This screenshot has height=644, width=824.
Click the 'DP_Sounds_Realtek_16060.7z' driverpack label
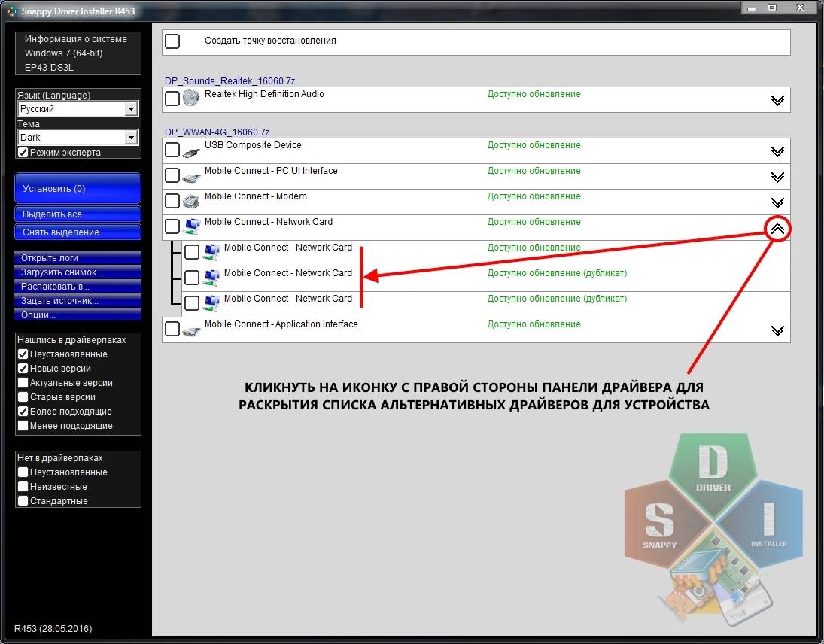(230, 81)
